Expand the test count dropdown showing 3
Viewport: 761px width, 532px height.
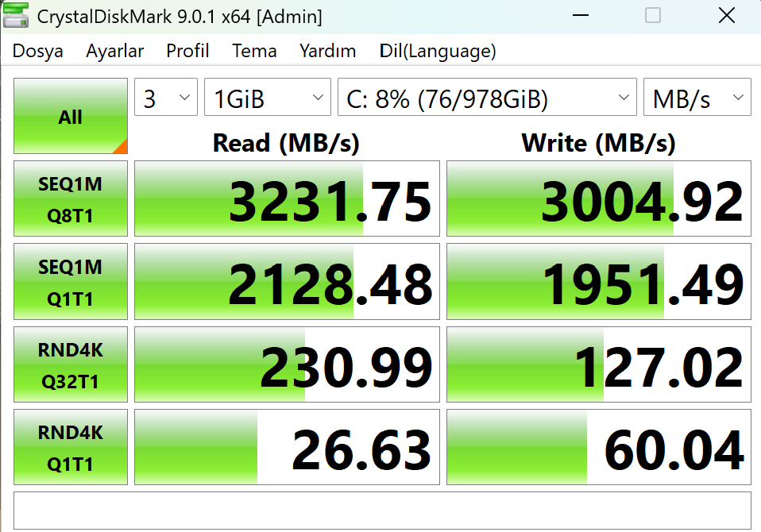(x=166, y=97)
